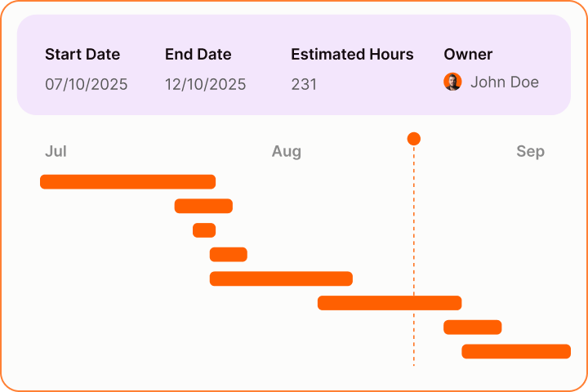Image resolution: width=588 pixels, height=392 pixels.
Task: Select the bottom Gantt task bar
Action: [516, 351]
